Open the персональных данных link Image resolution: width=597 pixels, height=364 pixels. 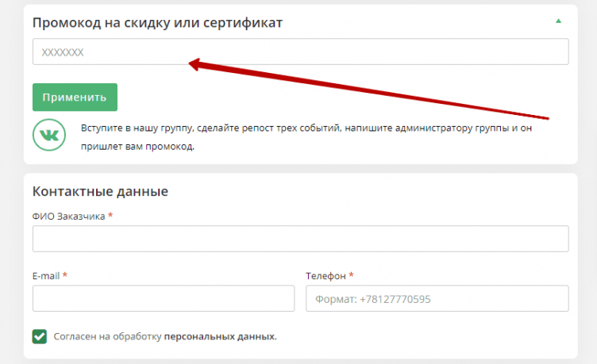pyautogui.click(x=220, y=336)
